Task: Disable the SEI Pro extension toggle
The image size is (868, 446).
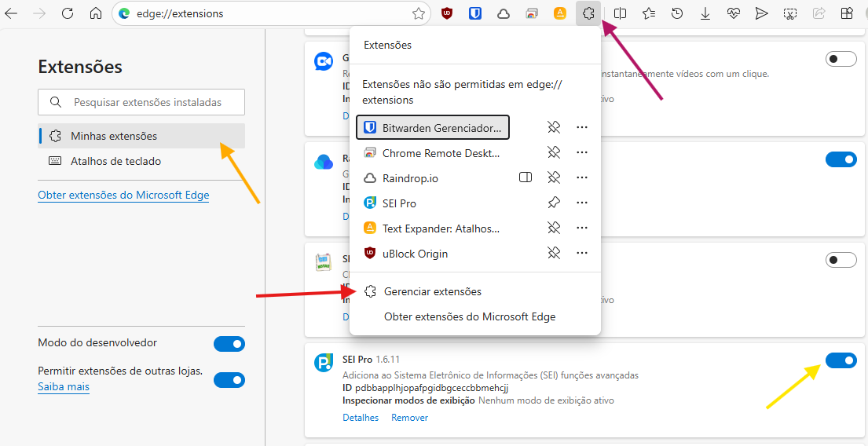Action: 841,360
